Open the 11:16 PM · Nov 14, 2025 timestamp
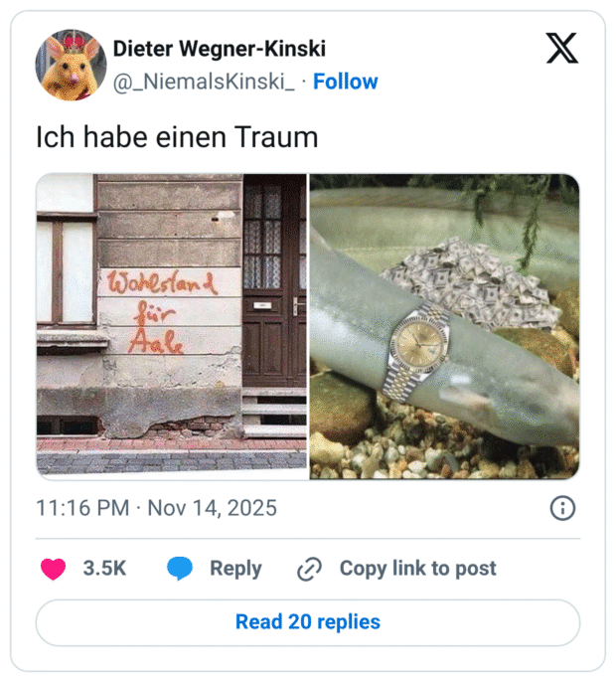The height and width of the screenshot is (682, 616). pyautogui.click(x=156, y=508)
